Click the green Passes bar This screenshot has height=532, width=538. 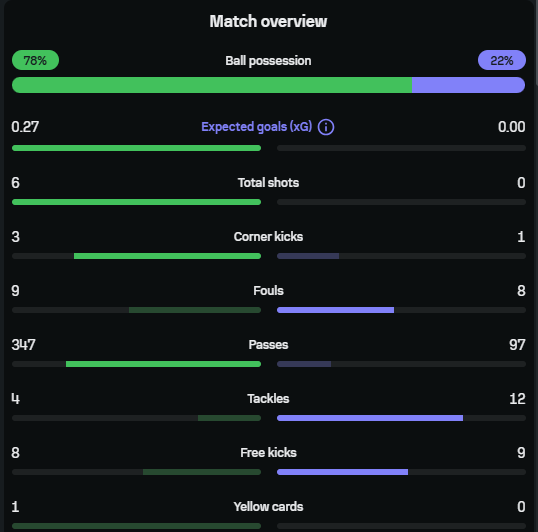coord(163,364)
